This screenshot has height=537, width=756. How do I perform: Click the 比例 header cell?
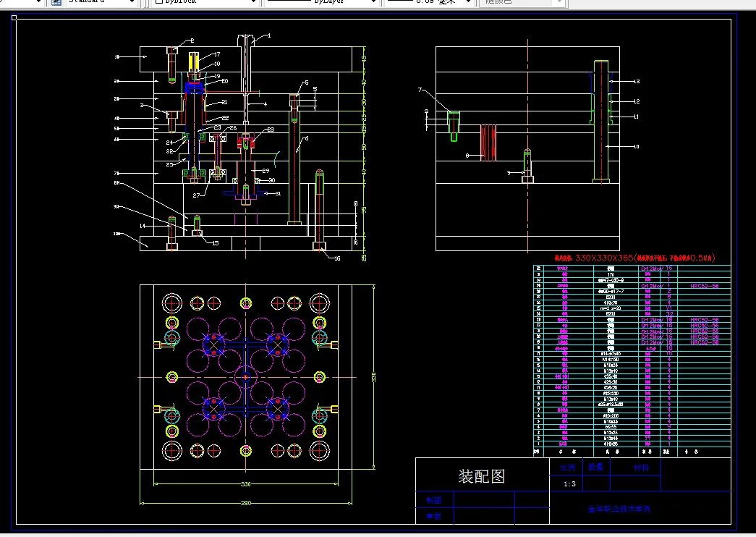pos(567,468)
